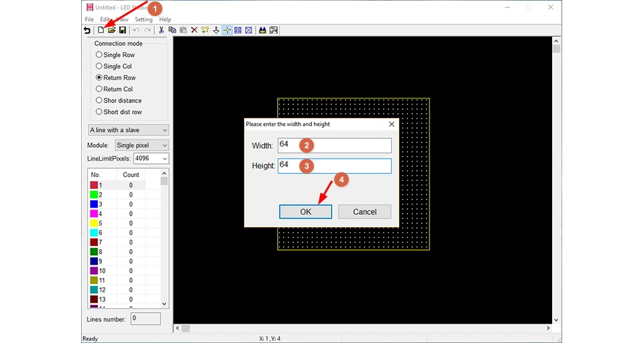Viewport: 644px width, 343px height.
Task: Select the Single Row connection mode
Action: pyautogui.click(x=115, y=54)
